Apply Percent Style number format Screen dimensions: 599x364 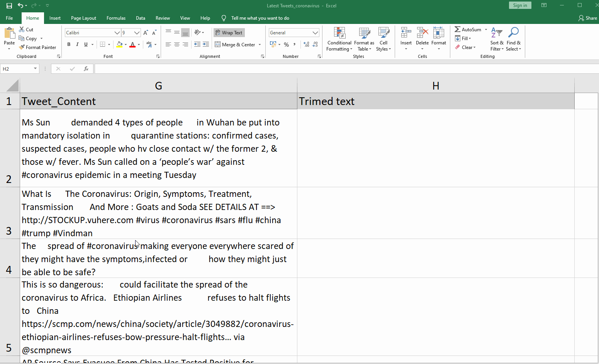click(x=286, y=45)
